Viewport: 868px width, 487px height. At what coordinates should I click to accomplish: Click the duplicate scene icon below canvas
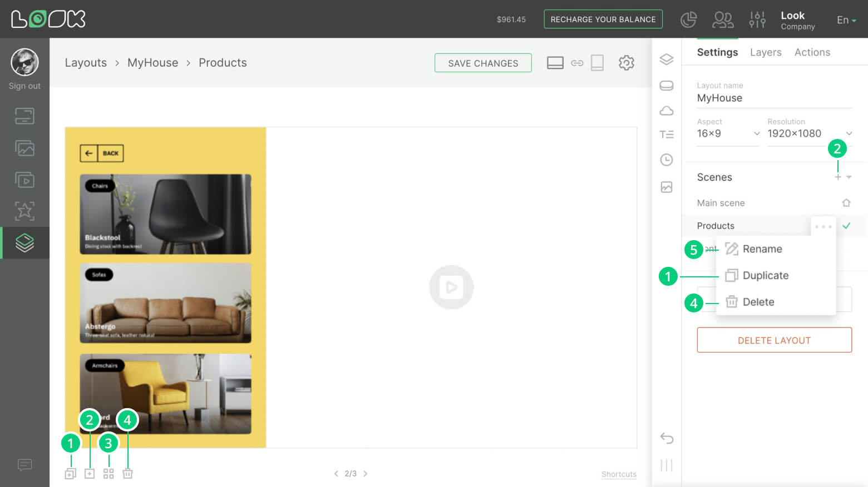[71, 474]
